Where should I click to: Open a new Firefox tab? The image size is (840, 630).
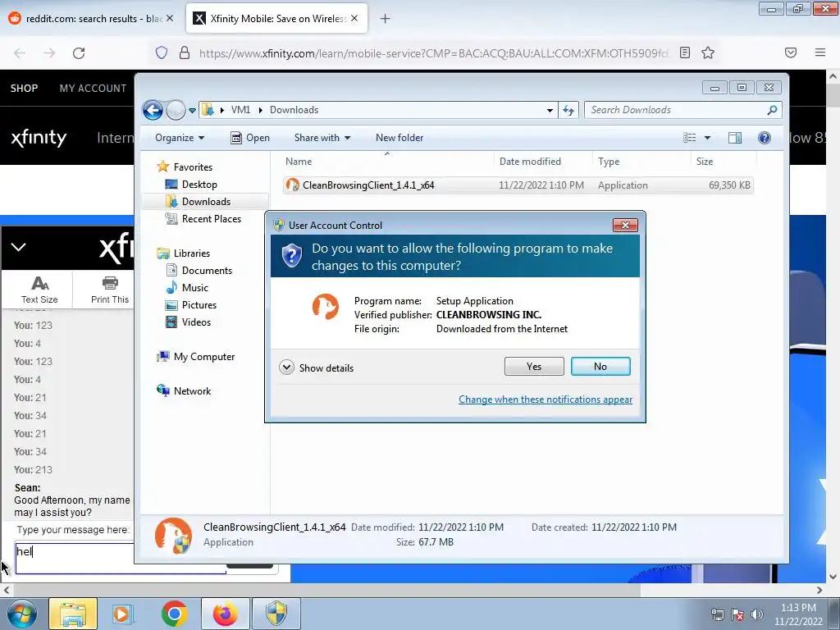click(385, 19)
